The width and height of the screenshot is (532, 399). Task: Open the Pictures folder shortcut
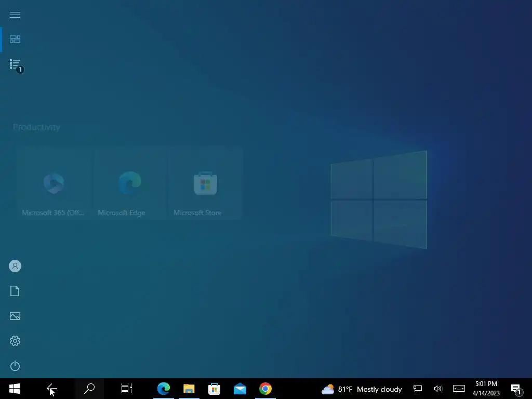(15, 316)
